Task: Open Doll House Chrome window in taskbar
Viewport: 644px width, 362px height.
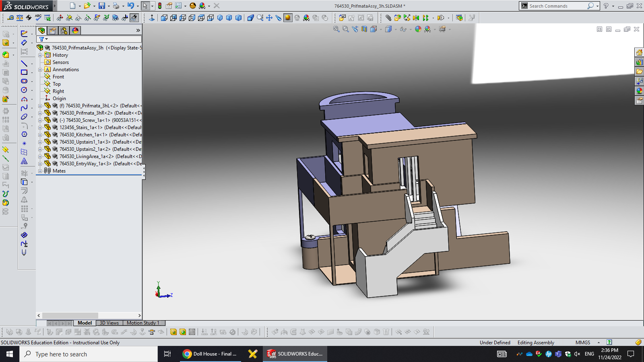Action: pos(210,354)
